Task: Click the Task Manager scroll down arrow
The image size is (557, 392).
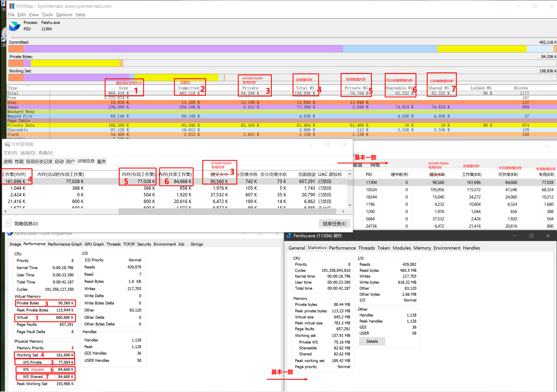Action: pos(350,205)
